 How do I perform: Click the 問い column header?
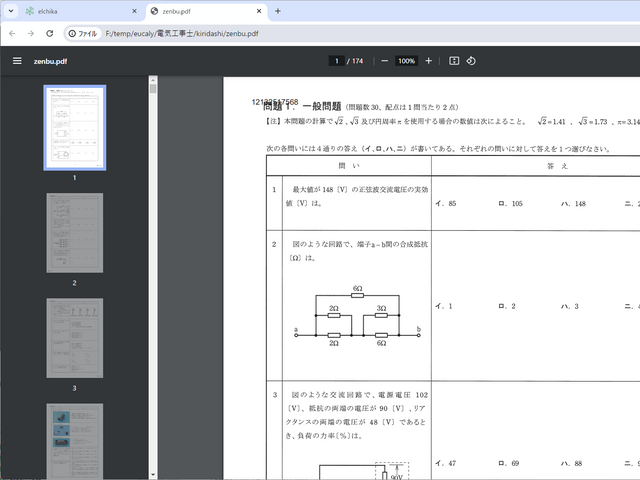(x=349, y=166)
